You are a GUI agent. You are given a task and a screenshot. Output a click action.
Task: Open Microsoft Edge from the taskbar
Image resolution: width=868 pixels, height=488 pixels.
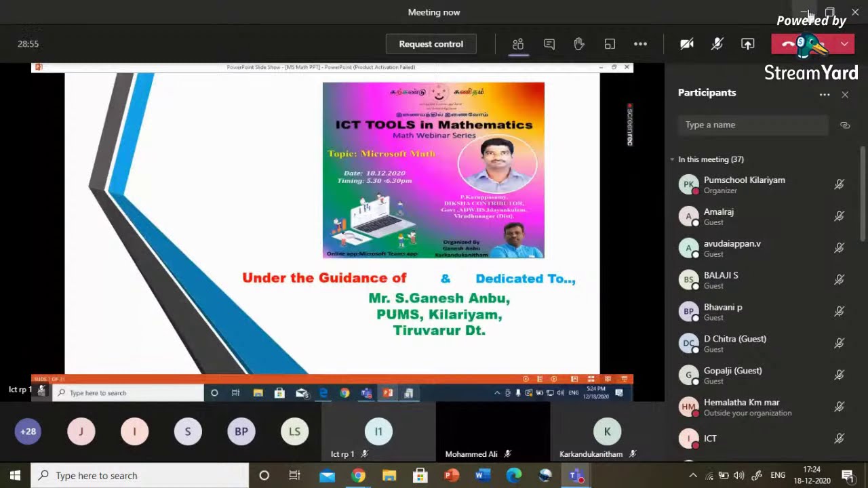(514, 475)
